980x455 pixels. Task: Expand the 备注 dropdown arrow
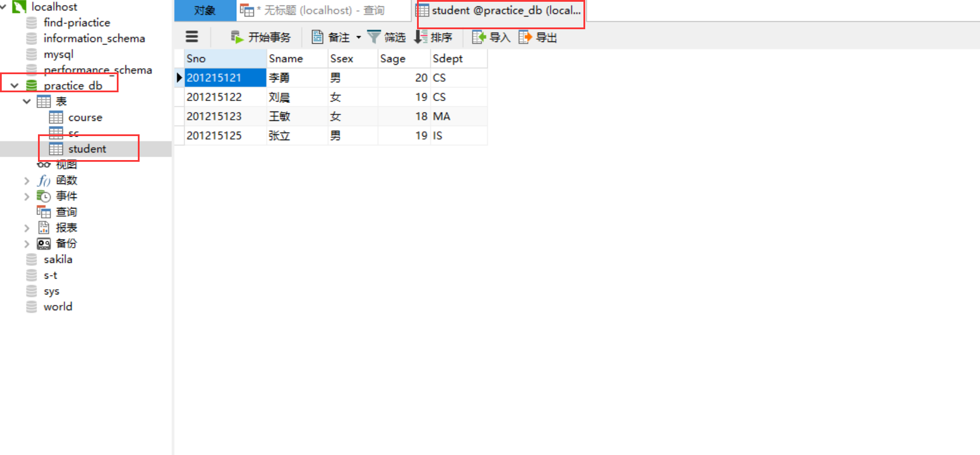(359, 37)
